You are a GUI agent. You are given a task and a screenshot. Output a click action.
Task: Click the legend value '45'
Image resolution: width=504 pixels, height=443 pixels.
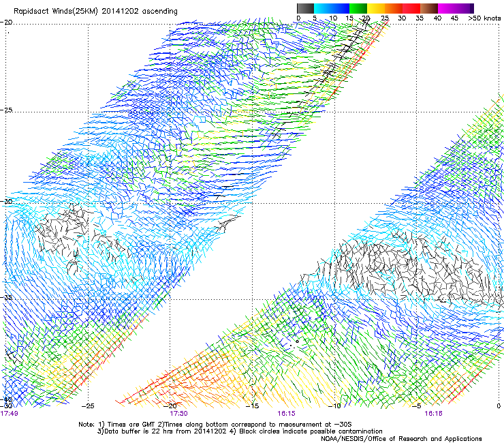[454, 18]
